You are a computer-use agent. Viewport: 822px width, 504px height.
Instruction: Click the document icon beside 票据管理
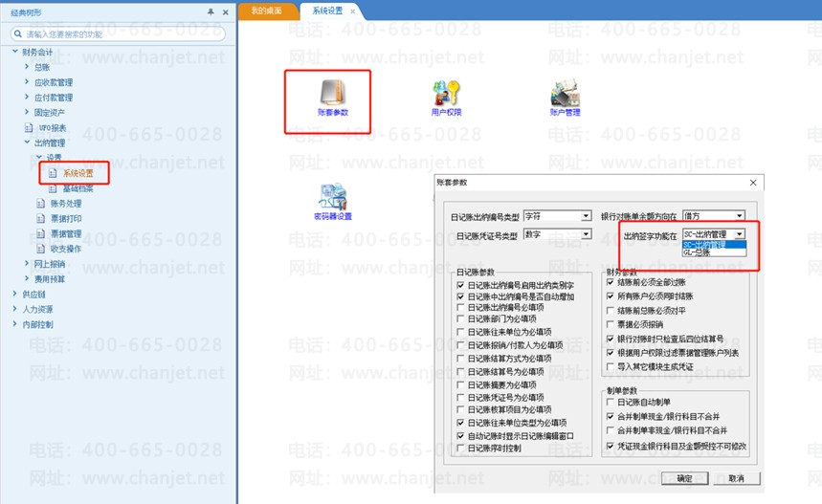[x=40, y=233]
